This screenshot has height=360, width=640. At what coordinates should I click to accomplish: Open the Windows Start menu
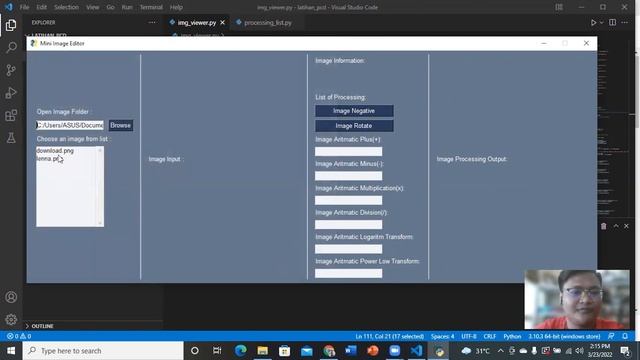click(11, 351)
